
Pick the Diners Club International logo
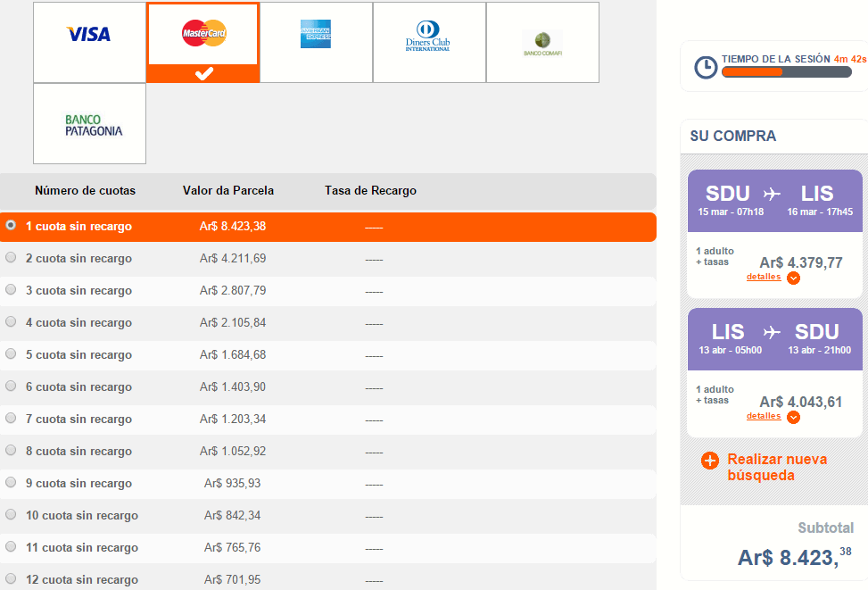pyautogui.click(x=427, y=36)
